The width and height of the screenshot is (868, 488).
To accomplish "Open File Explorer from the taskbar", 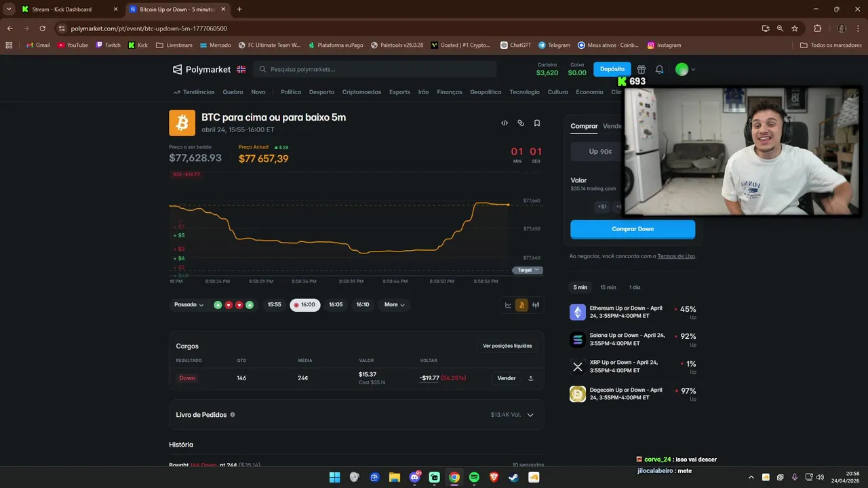I will [x=394, y=477].
